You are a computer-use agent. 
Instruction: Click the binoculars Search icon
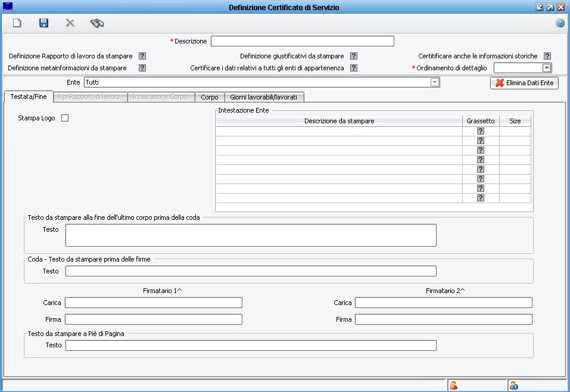[97, 23]
